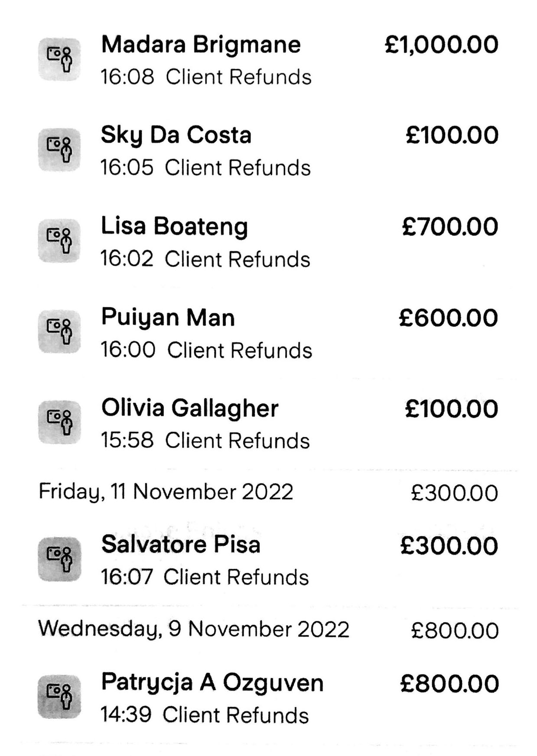Open Olivia Gallagher refund entry
This screenshot has height=756, width=537.
point(189,408)
